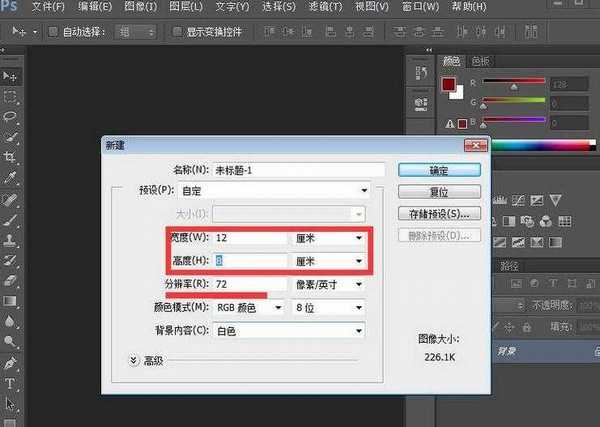
Task: Switch to the 色板 swatches tab
Action: point(481,61)
